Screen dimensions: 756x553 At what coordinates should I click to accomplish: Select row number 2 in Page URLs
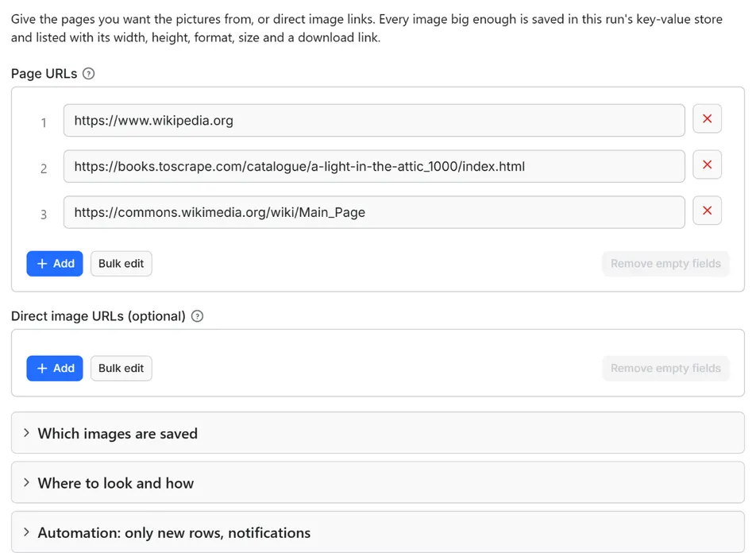(44, 168)
